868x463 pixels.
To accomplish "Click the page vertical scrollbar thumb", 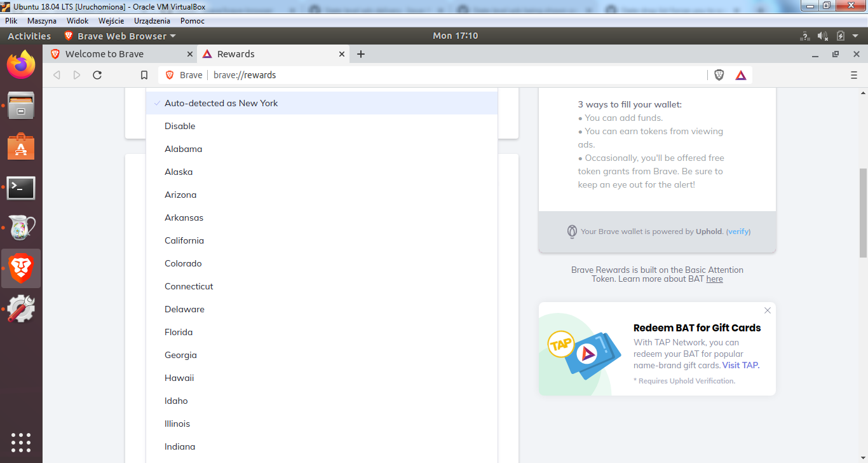I will coord(863,212).
